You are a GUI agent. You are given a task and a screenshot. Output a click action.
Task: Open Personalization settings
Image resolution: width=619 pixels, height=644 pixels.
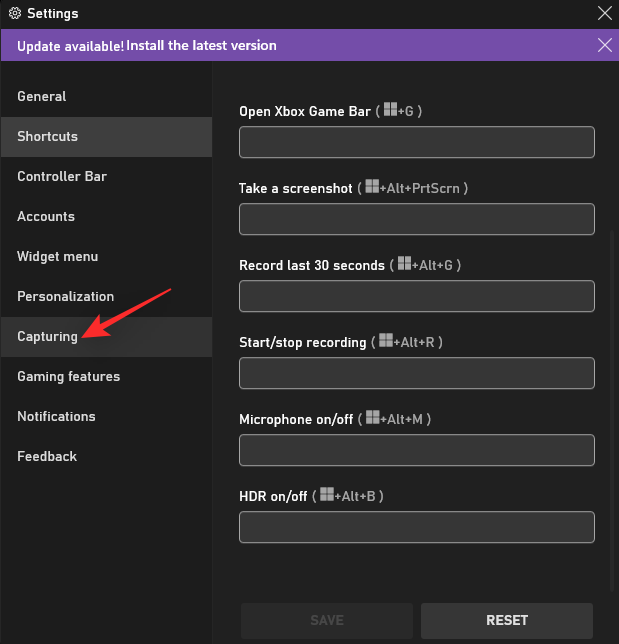[x=66, y=297]
